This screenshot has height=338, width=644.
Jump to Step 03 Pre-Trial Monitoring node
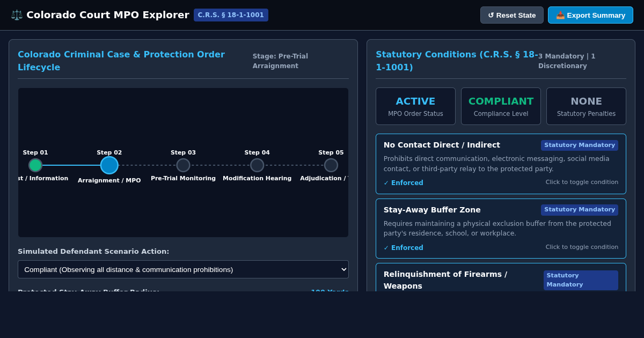[x=184, y=165]
